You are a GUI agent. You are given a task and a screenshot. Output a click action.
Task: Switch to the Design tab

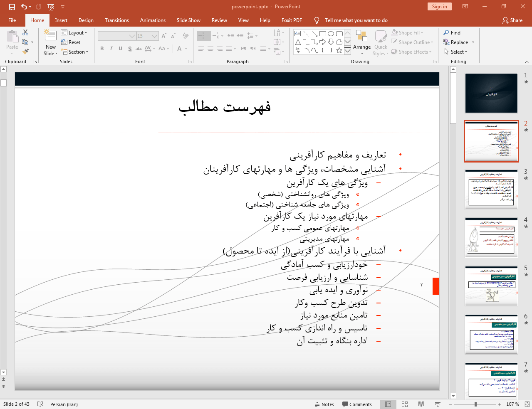click(86, 20)
